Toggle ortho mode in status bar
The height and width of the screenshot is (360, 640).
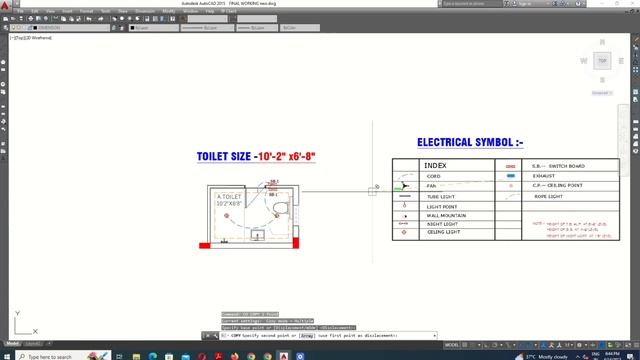coord(486,345)
